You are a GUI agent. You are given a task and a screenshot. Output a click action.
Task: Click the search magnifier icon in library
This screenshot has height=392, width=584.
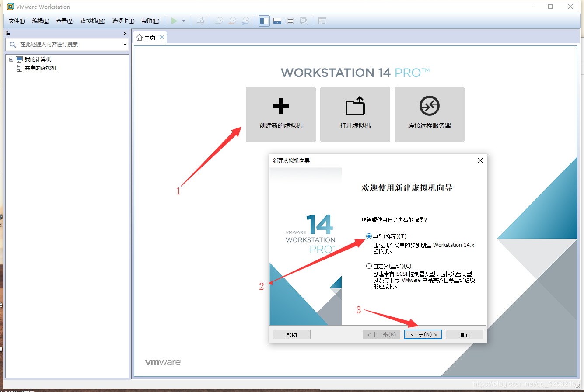coord(13,45)
